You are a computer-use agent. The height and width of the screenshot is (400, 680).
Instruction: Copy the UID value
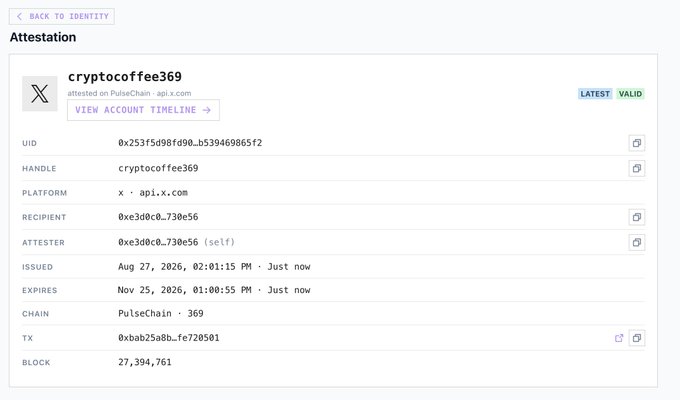pyautogui.click(x=637, y=143)
